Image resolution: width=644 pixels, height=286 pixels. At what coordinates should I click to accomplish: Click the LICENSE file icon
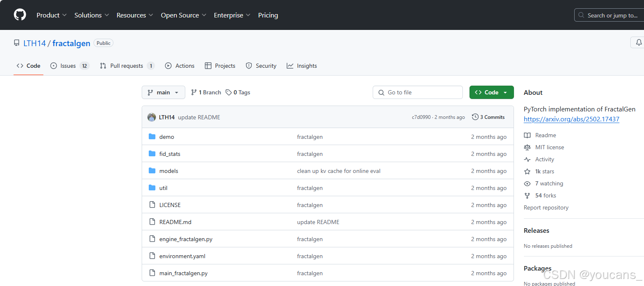(x=152, y=205)
